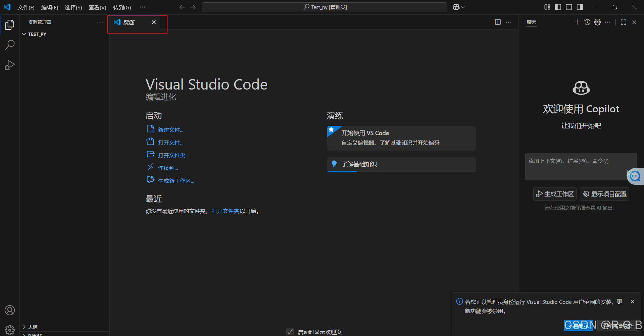
Task: Click the 显示项目配置 button
Action: pos(604,194)
